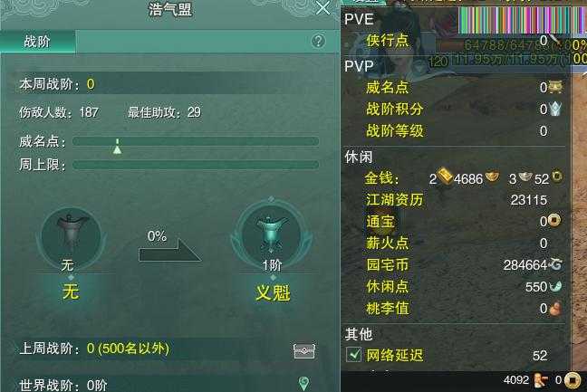The width and height of the screenshot is (587, 392).
Task: Click the bottom-bar coin icon
Action: pyautogui.click(x=572, y=381)
